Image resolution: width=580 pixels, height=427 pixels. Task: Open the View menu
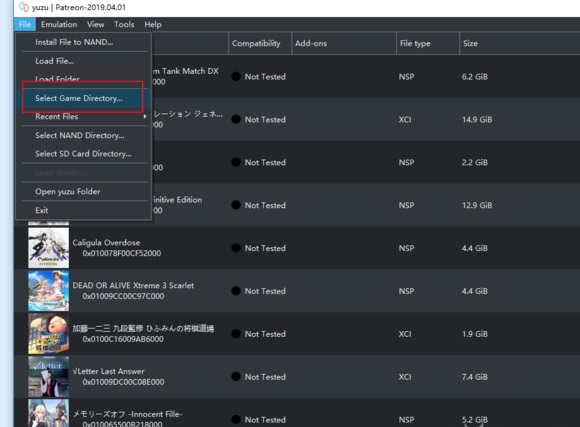point(95,24)
